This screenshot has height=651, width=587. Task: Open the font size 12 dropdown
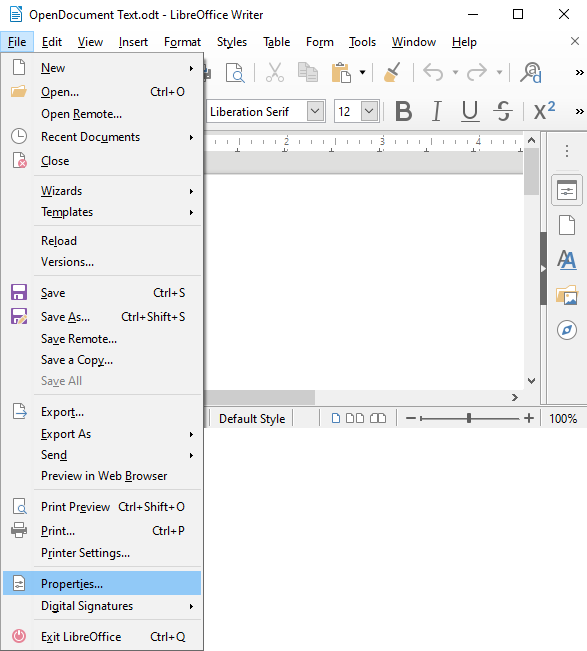coord(369,111)
